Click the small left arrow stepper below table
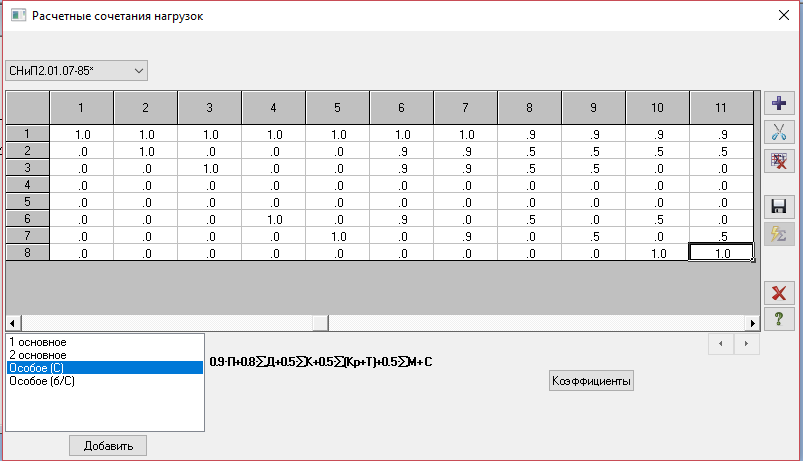Image resolution: width=803 pixels, height=461 pixels. pyautogui.click(x=721, y=344)
